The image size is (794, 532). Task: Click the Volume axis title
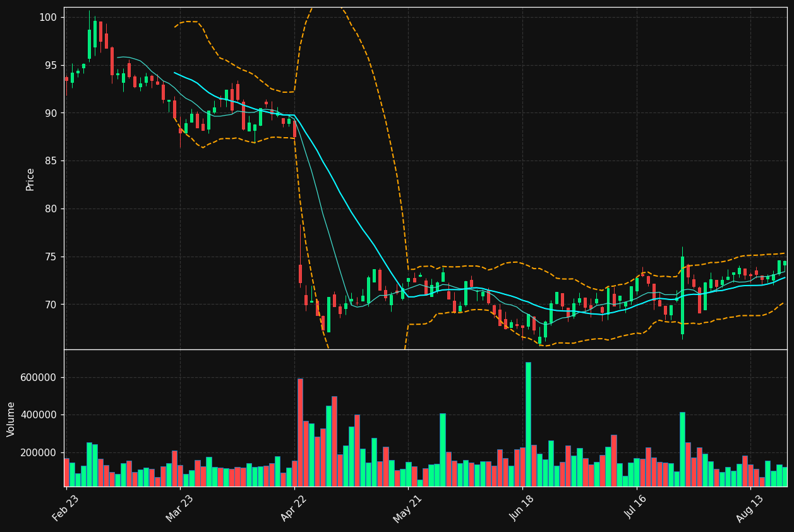pyautogui.click(x=11, y=419)
